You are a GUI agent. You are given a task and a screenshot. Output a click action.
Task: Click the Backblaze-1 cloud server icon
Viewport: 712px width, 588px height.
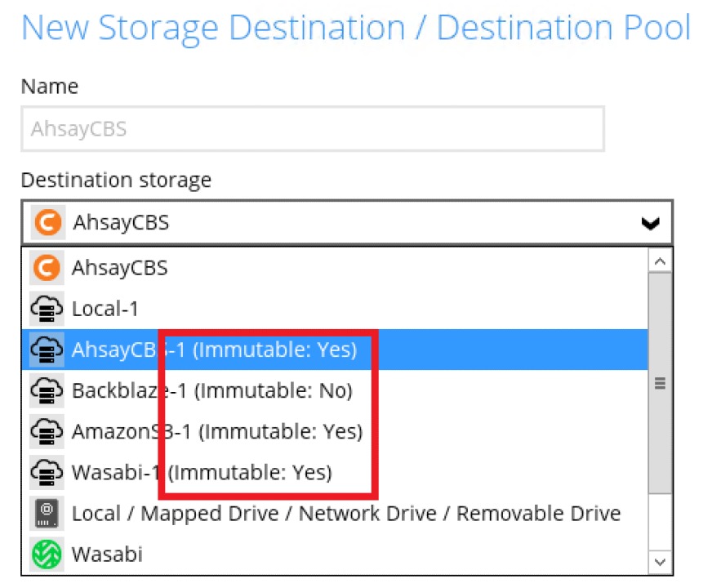pos(47,390)
